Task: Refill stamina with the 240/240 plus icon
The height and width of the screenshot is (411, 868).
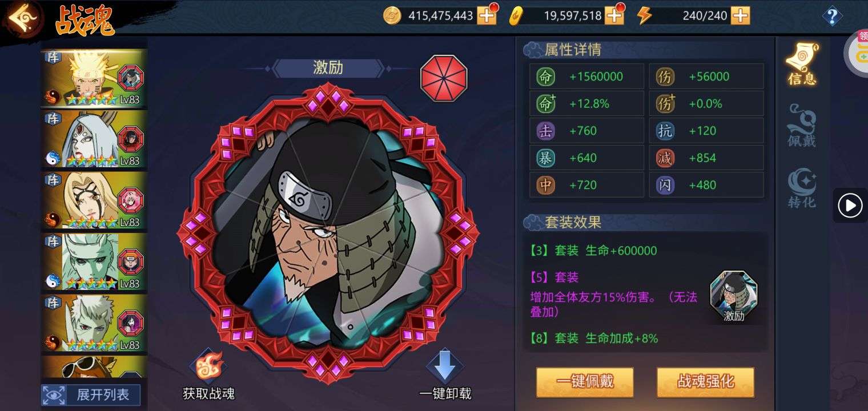Action: pos(740,15)
